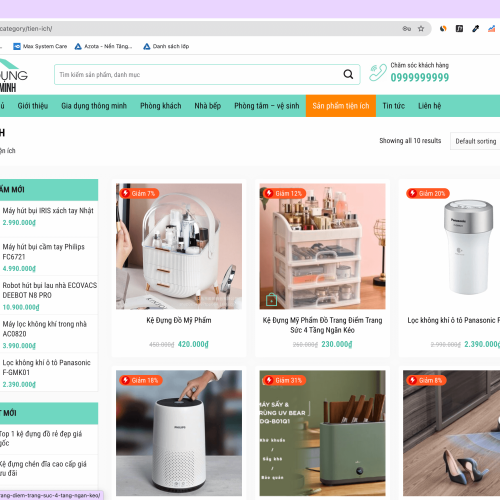Open the chart analytics browser extension
This screenshot has height=500, width=500.
click(x=492, y=29)
